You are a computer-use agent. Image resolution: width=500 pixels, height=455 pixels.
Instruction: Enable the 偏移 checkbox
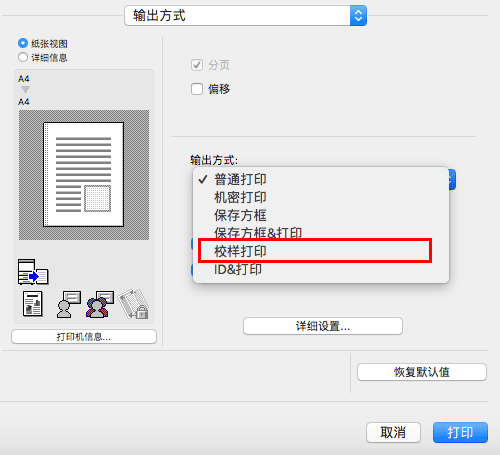pyautogui.click(x=197, y=89)
